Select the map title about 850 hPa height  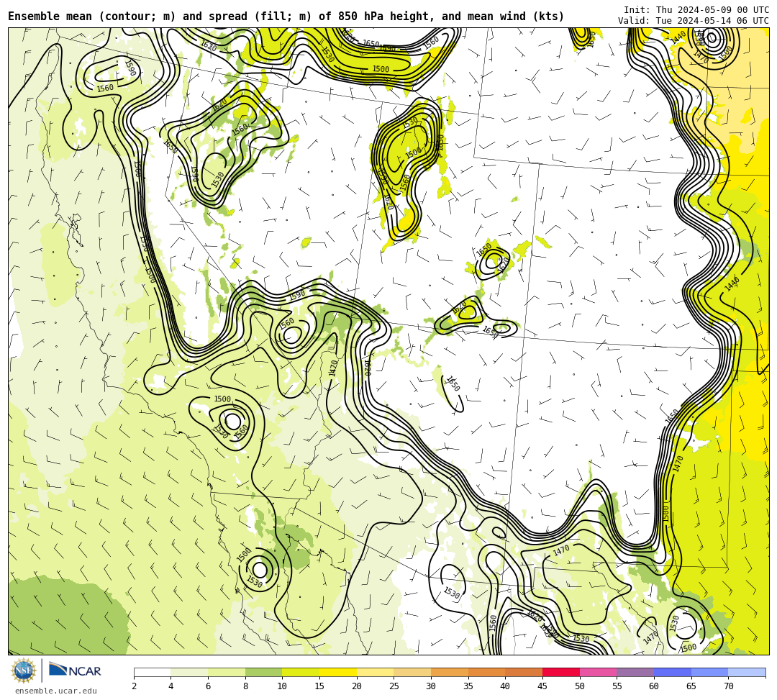click(286, 17)
